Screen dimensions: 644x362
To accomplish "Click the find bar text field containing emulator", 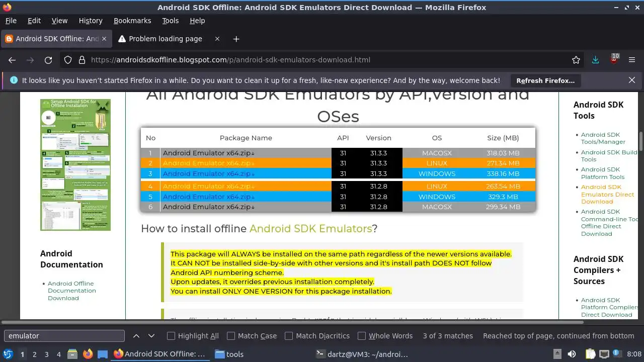I will [x=64, y=336].
